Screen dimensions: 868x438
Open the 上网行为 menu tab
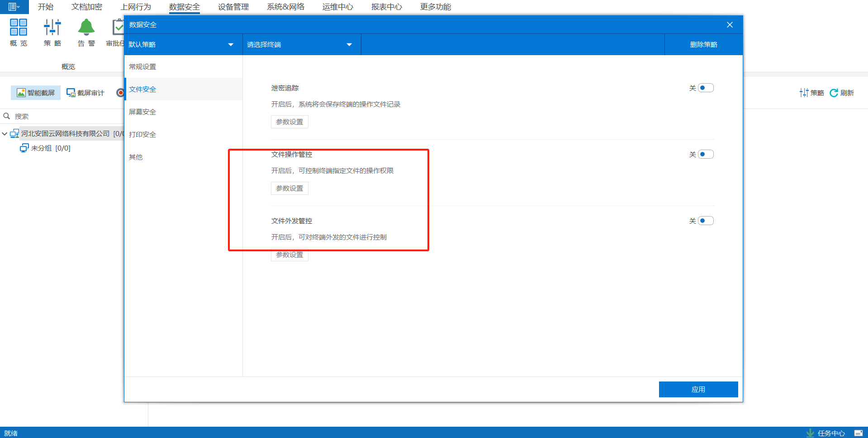(x=136, y=7)
